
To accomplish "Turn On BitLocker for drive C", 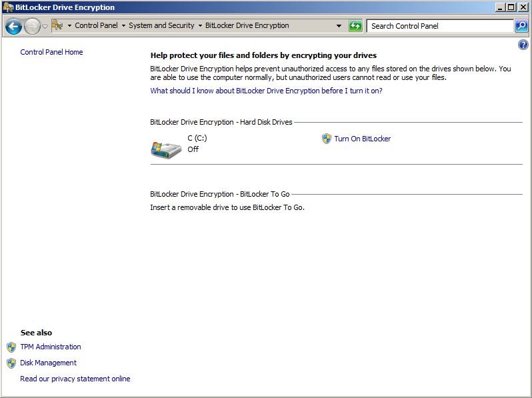I will 363,139.
